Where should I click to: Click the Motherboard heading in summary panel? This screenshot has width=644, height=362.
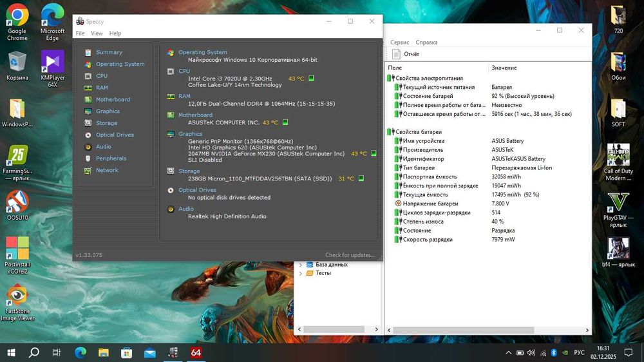tap(195, 115)
